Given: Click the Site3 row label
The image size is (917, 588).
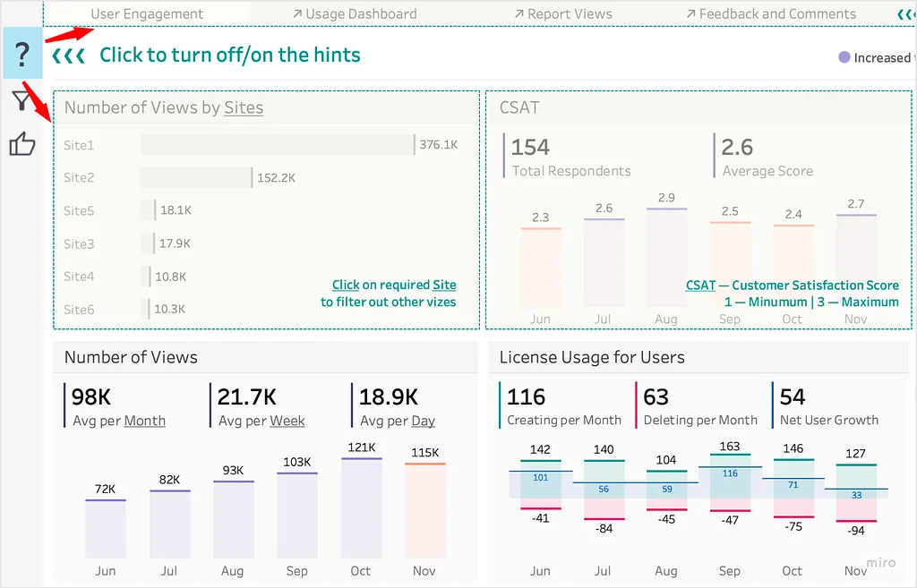Looking at the screenshot, I should [79, 243].
